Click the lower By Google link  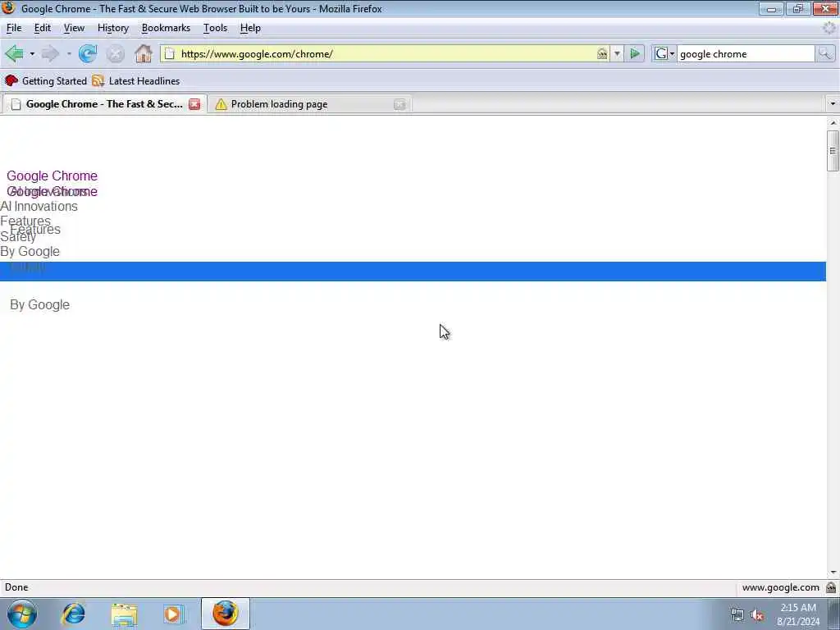coord(39,305)
